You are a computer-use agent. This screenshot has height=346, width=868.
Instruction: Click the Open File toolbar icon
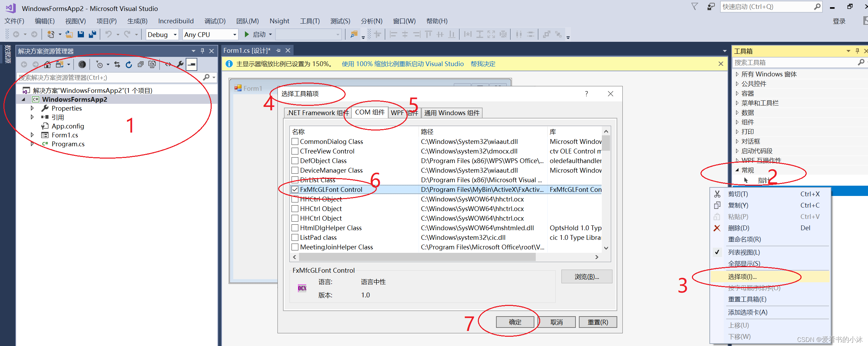tap(69, 34)
